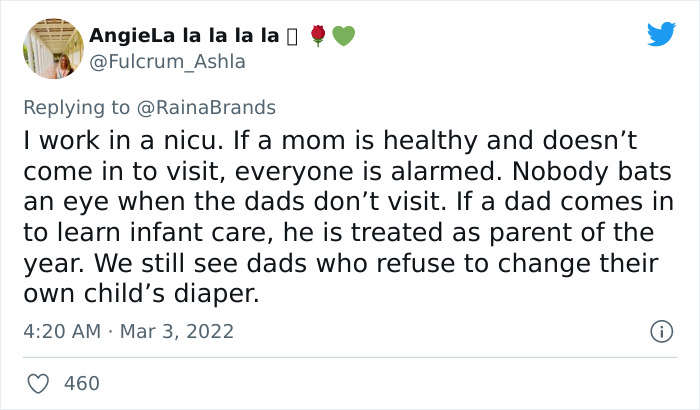Click the empty box glyph after the name

coord(292,36)
